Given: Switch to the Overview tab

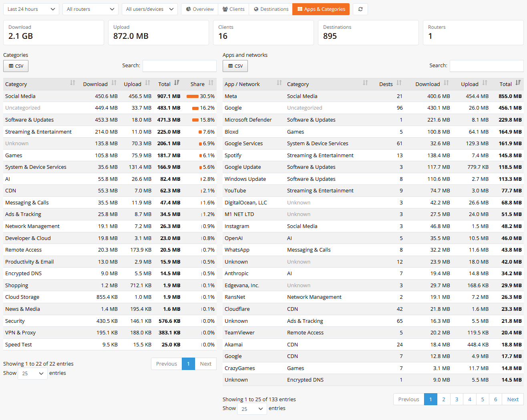Looking at the screenshot, I should pos(200,9).
